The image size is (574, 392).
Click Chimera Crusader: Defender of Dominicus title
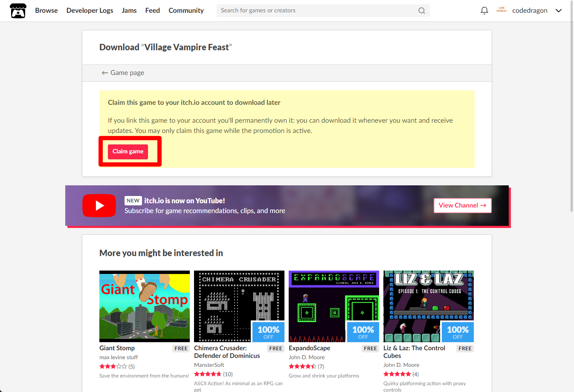click(x=227, y=352)
